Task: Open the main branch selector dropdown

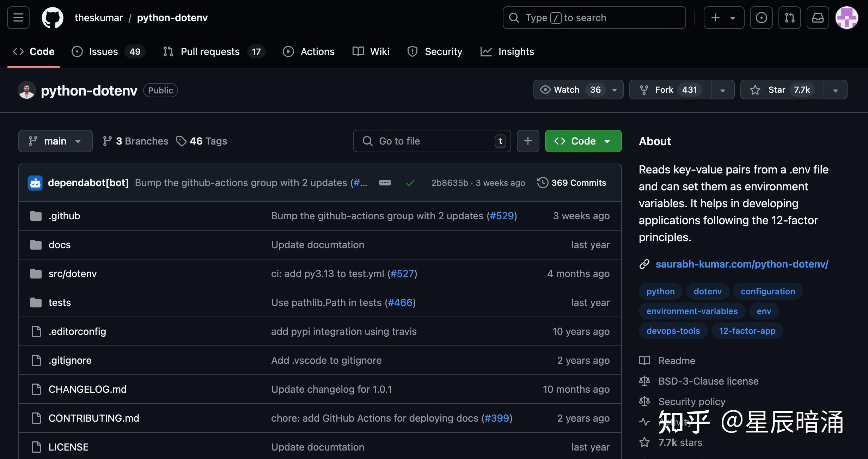Action: point(55,141)
